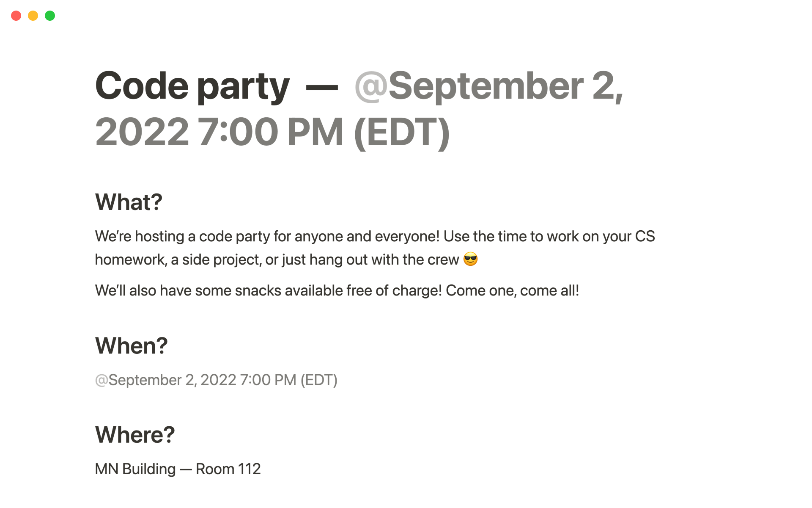The width and height of the screenshot is (812, 508).
Task: Click the sunglasses emoji after 'crew'
Action: click(470, 259)
